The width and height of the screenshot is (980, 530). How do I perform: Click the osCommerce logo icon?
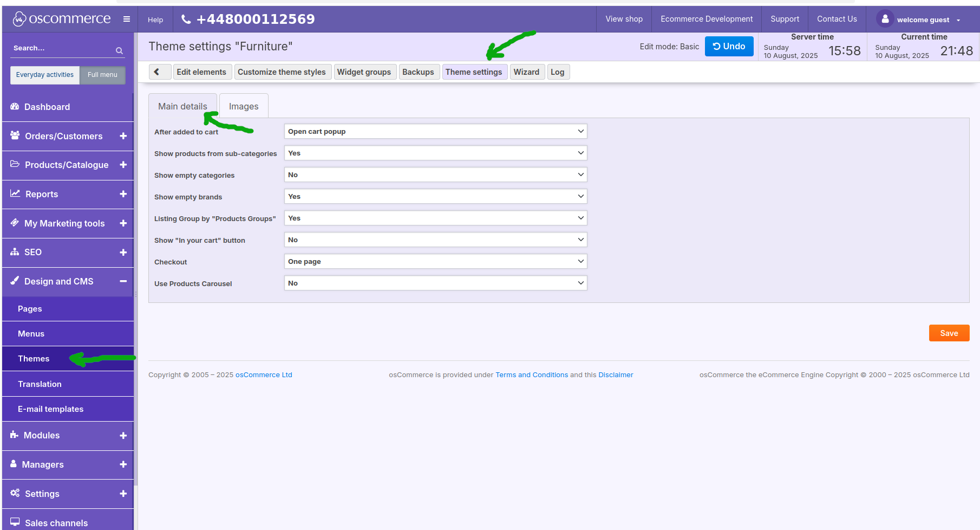pyautogui.click(x=19, y=19)
